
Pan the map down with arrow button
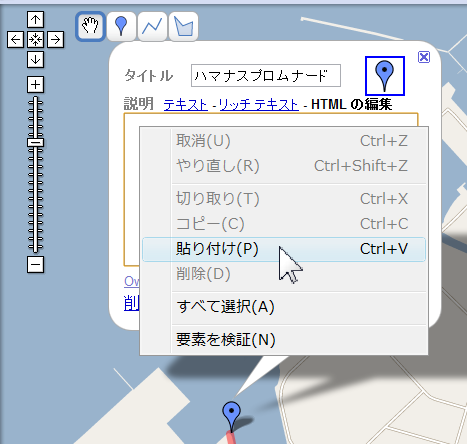[x=35, y=60]
